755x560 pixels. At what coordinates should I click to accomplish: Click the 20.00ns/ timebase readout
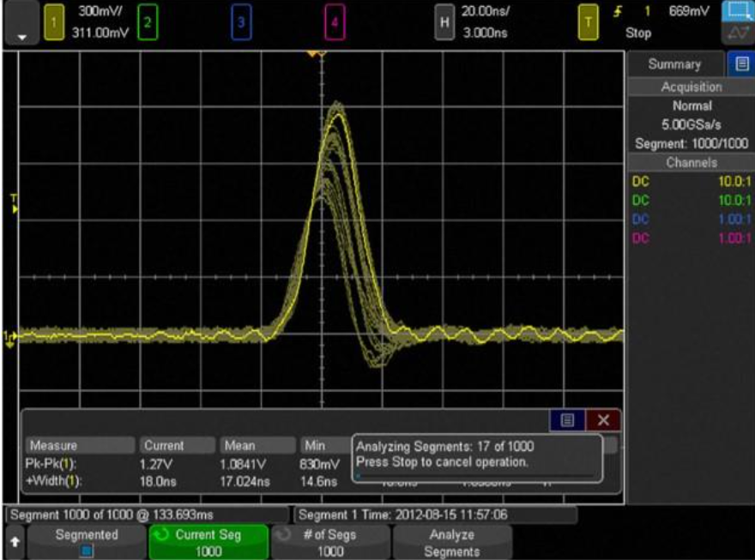(x=485, y=11)
